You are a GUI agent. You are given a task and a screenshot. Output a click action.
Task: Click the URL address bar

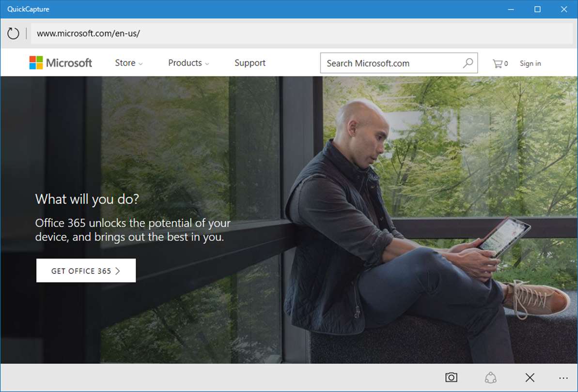click(x=302, y=33)
